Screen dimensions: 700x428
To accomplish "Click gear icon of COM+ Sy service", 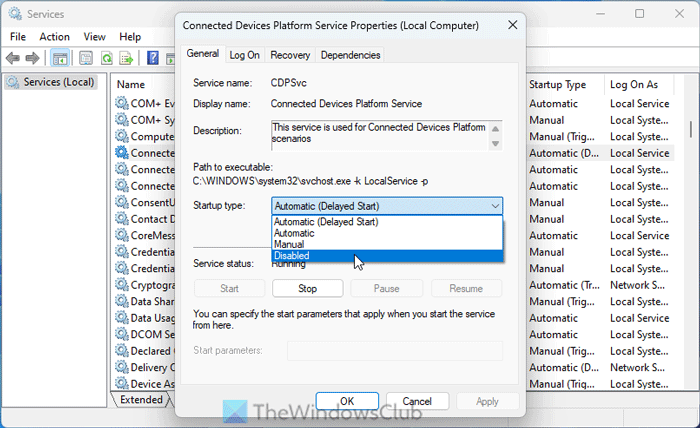I will 122,120.
